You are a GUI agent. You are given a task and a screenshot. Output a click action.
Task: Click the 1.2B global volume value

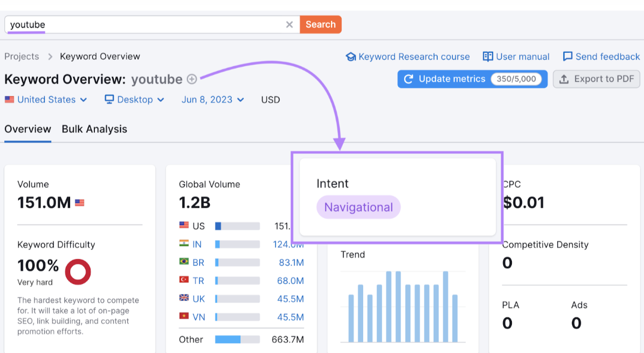195,203
